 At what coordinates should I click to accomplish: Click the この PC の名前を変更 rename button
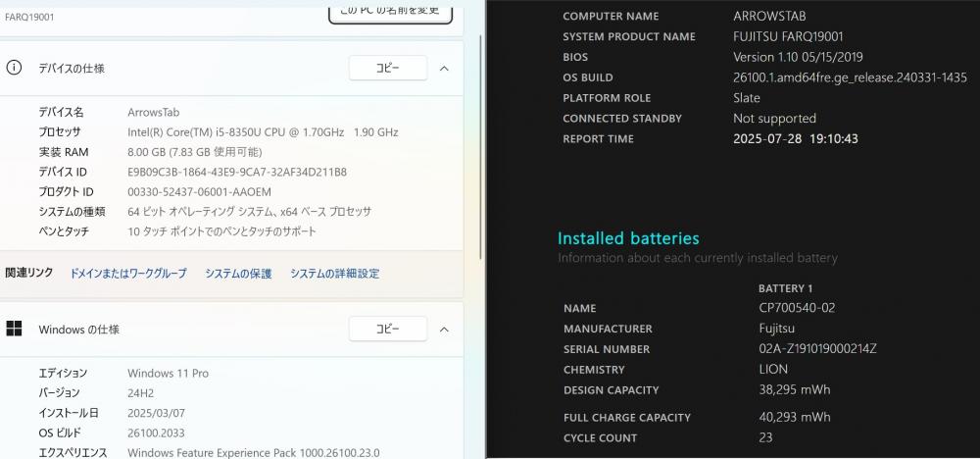click(390, 11)
